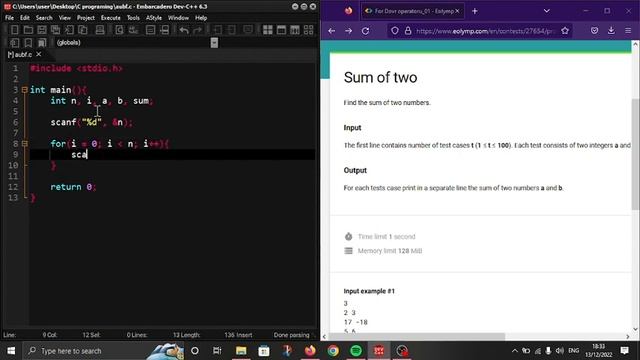The height and width of the screenshot is (360, 640).
Task: Expand Firefox list all tabs chevron
Action: point(547,11)
